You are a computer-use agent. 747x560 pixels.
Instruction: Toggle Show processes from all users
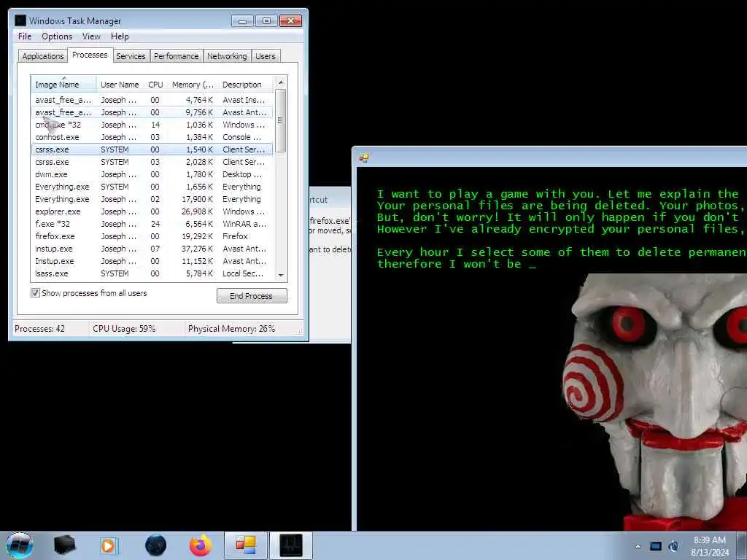(35, 293)
